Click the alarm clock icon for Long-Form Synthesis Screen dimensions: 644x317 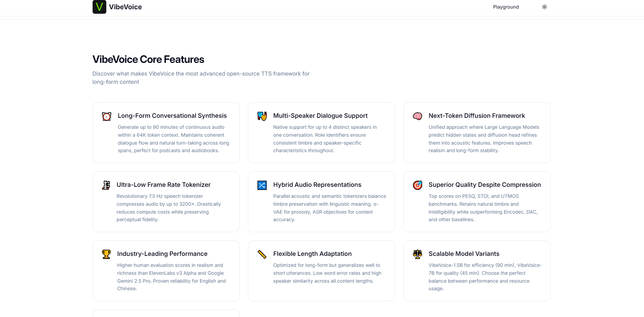107,116
